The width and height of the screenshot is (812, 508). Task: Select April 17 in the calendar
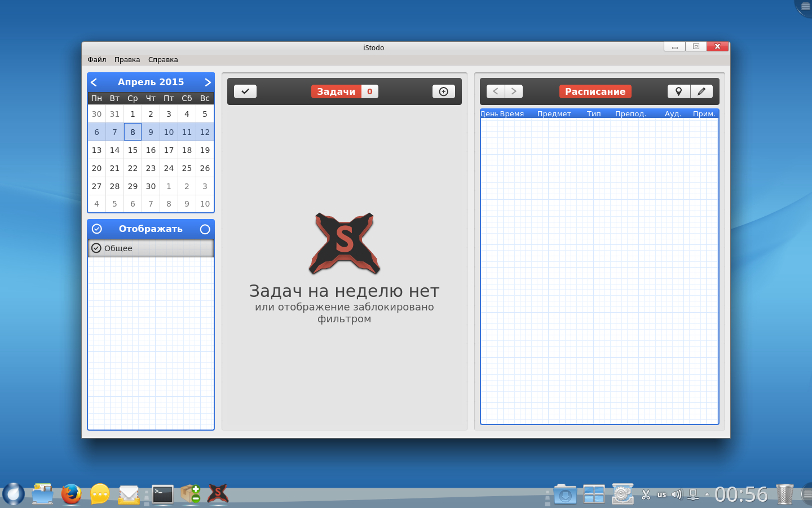[169, 150]
